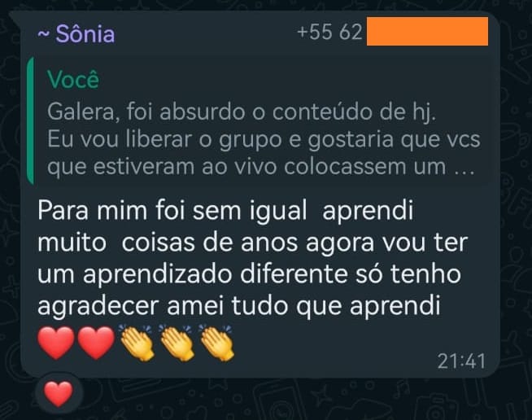Click the line 'um aprendizado diferente só tenho'
This screenshot has width=532, height=420.
tap(250, 274)
